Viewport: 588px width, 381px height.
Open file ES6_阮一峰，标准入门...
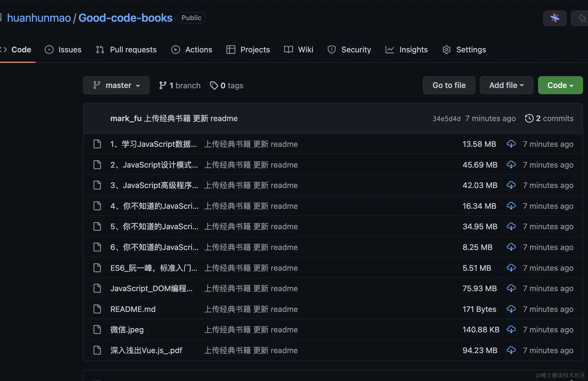(154, 268)
